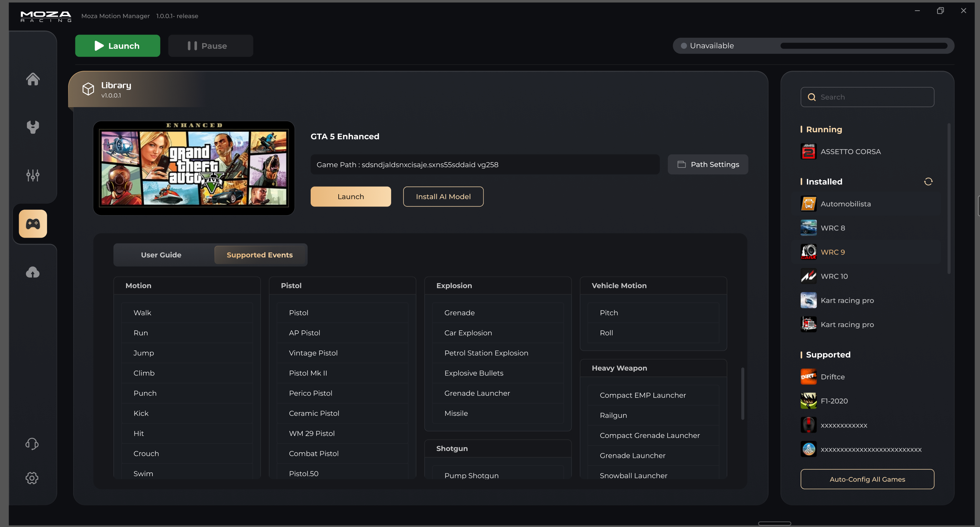The image size is (980, 527).
Task: Click Install AI Model button
Action: [x=443, y=197]
